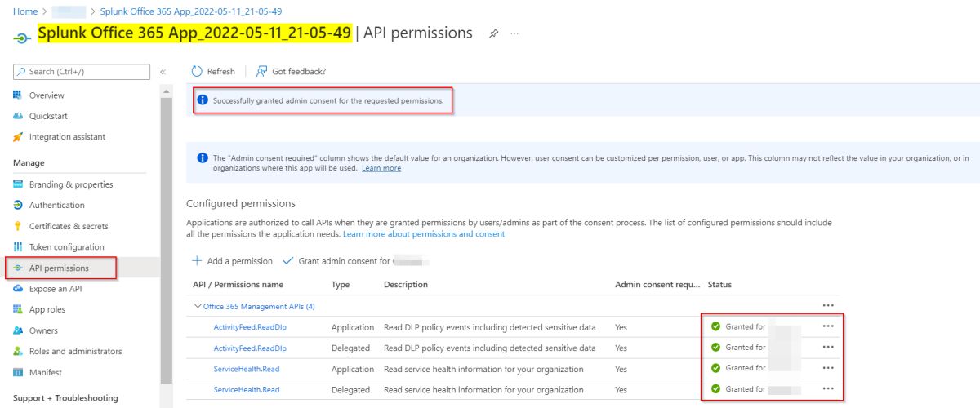Screen dimensions: 980x408
Task: Click the Description column header
Action: pos(406,285)
